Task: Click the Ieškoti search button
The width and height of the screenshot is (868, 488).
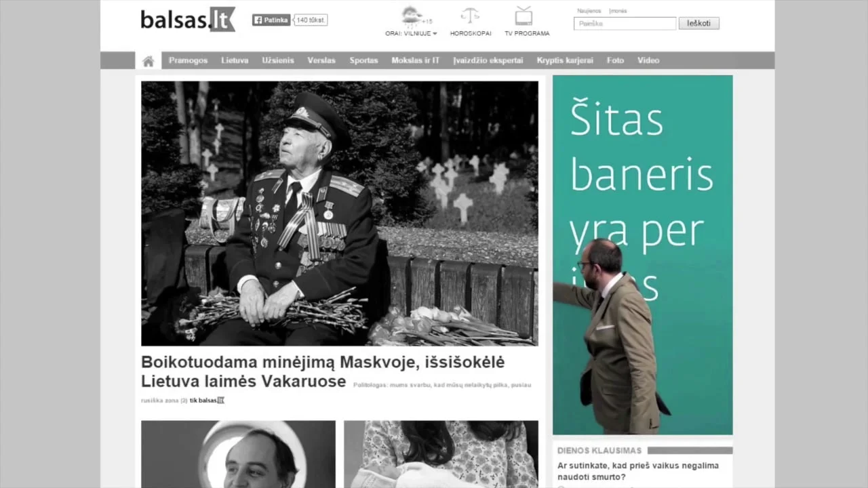Action: [698, 23]
